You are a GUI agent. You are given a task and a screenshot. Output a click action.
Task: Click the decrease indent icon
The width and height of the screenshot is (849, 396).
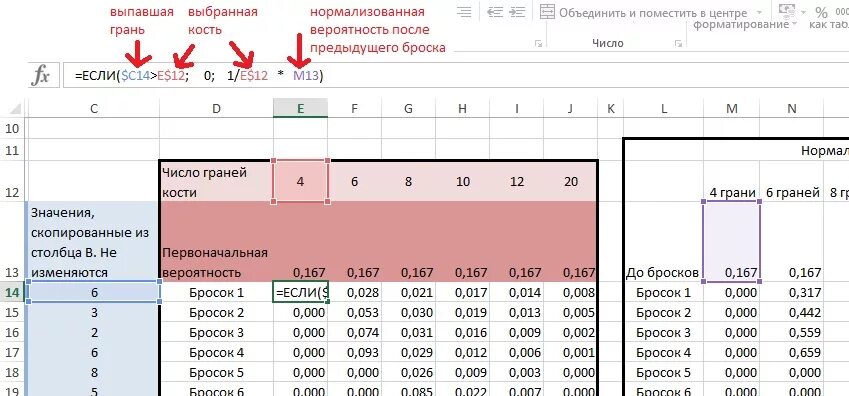click(x=495, y=12)
